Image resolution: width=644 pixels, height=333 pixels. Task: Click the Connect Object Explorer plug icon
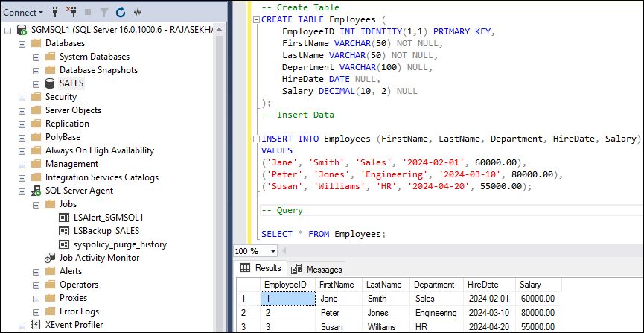click(55, 12)
